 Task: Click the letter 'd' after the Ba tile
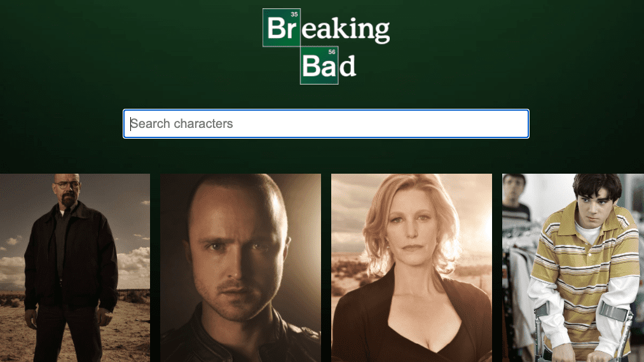pyautogui.click(x=348, y=66)
